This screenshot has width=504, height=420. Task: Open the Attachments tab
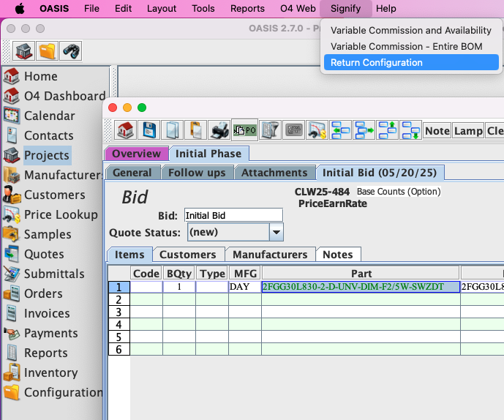[x=274, y=173]
